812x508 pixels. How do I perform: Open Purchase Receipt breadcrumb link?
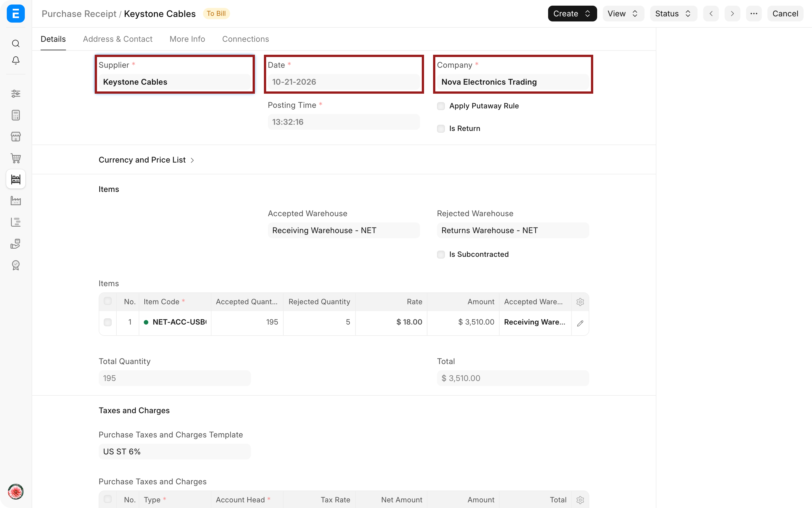(x=79, y=14)
